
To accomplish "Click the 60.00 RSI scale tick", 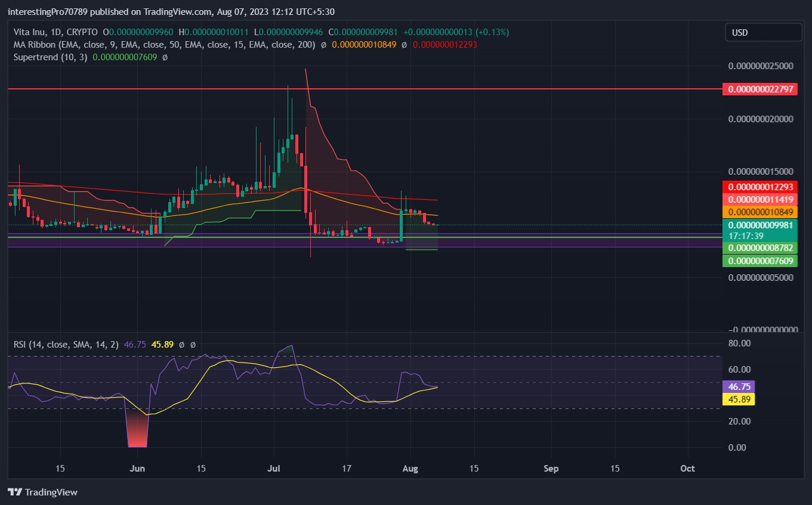I will (739, 369).
